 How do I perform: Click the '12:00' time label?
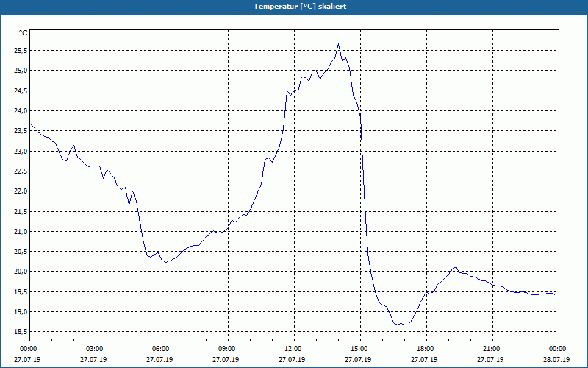(x=293, y=349)
